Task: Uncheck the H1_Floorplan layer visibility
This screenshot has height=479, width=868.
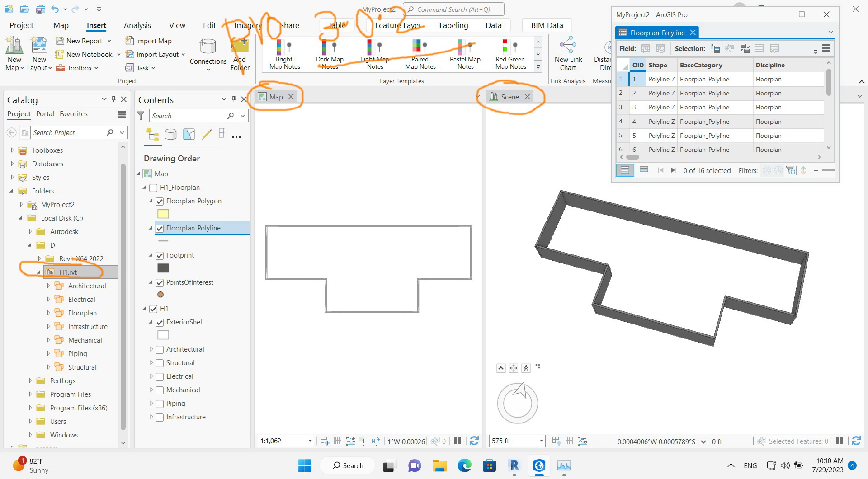Action: click(x=153, y=187)
